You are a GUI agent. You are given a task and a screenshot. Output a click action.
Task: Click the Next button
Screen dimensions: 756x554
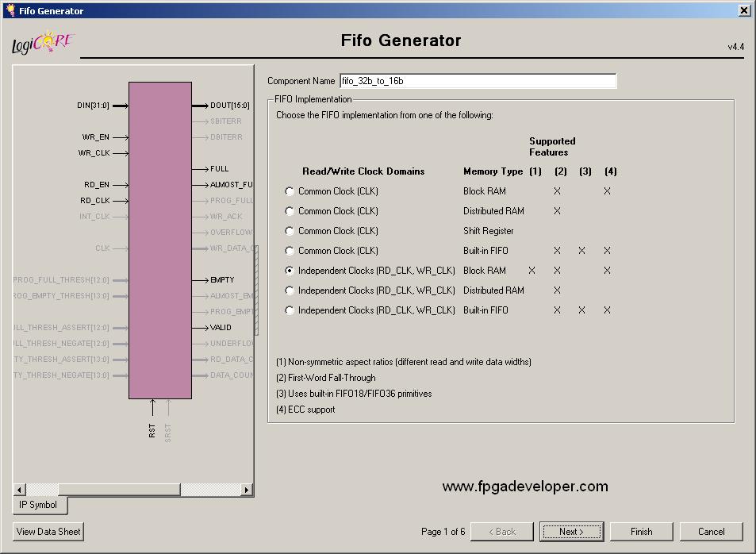click(x=571, y=531)
